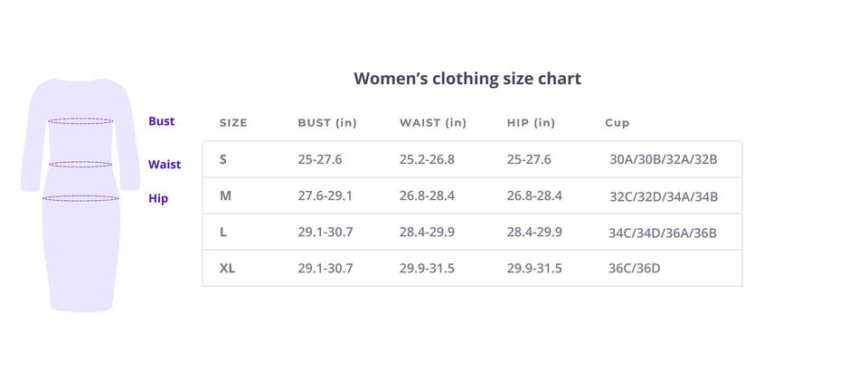Click the WAIST (in) column header
The width and height of the screenshot is (868, 371).
coord(433,123)
